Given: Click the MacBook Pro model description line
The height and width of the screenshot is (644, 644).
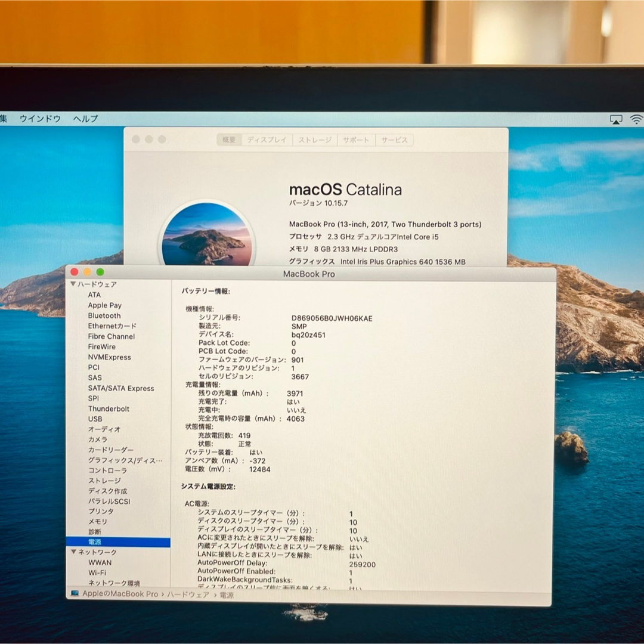Looking at the screenshot, I should point(385,224).
